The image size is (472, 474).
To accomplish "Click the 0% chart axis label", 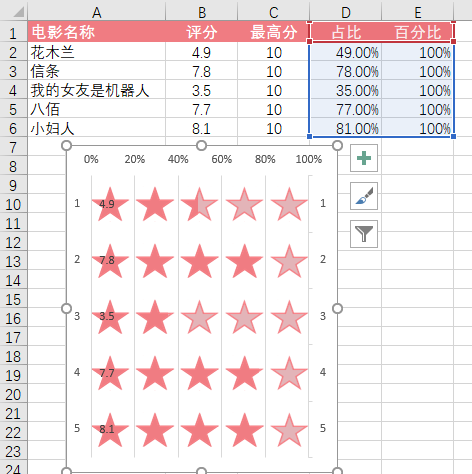I will point(91,159).
